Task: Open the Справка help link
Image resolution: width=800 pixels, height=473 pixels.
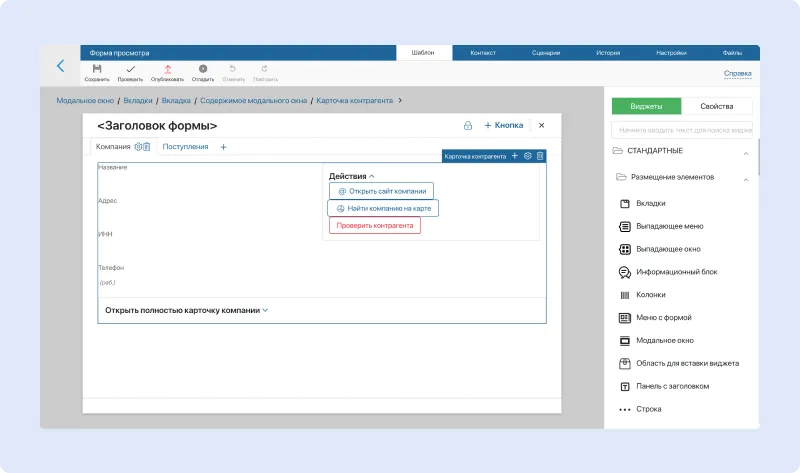Action: point(737,73)
